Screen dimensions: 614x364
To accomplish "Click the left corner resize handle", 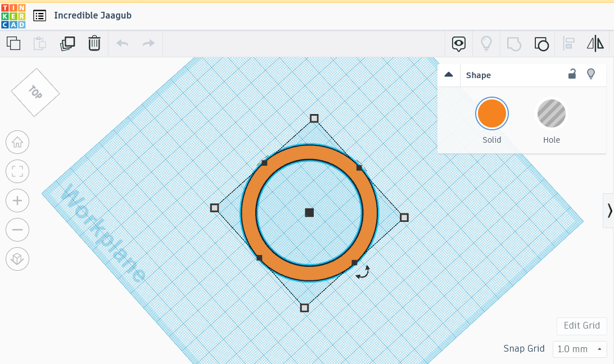I will 214,208.
